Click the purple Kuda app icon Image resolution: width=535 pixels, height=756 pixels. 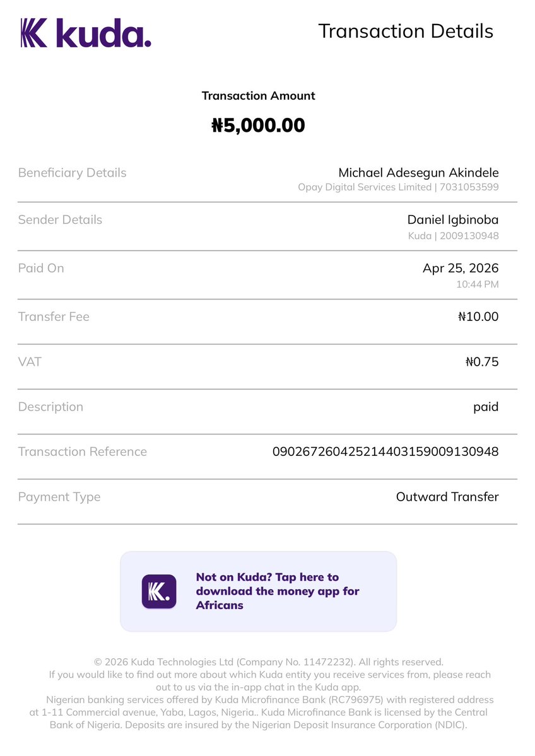pyautogui.click(x=159, y=591)
